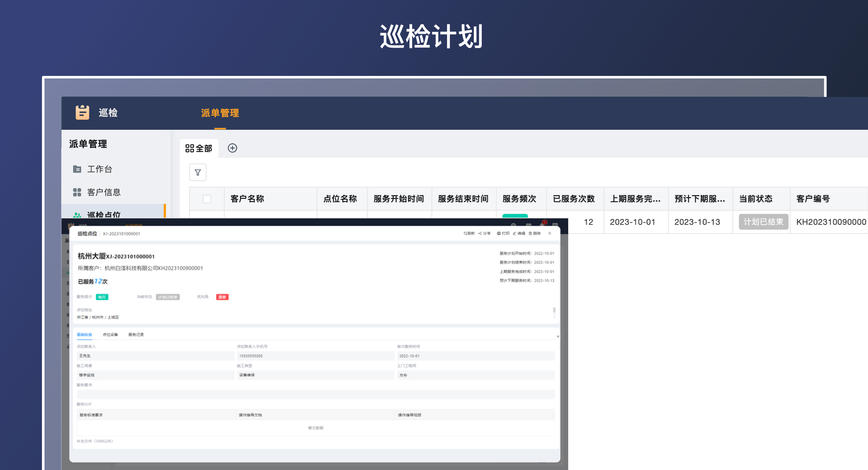Add a new view with the plus icon

(233, 148)
